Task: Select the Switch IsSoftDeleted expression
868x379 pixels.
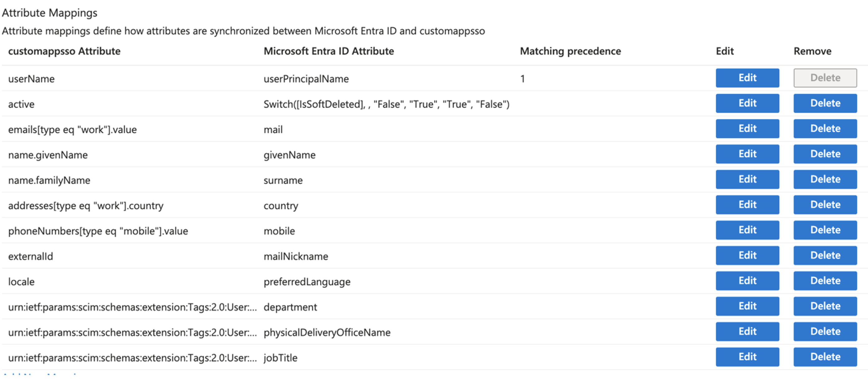Action: tap(386, 104)
